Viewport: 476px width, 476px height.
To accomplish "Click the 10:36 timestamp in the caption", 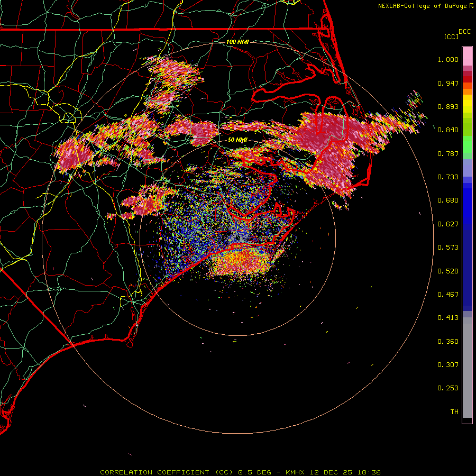I will tap(369, 472).
